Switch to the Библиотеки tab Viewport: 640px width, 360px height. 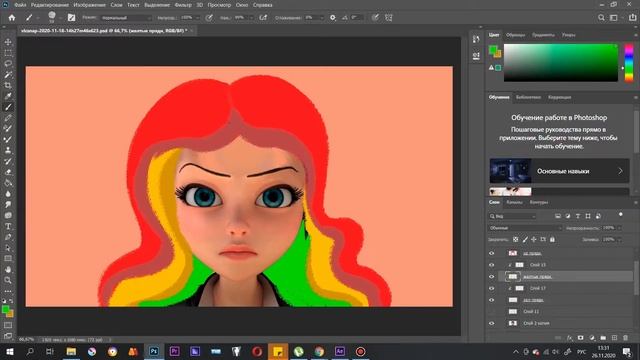click(528, 98)
